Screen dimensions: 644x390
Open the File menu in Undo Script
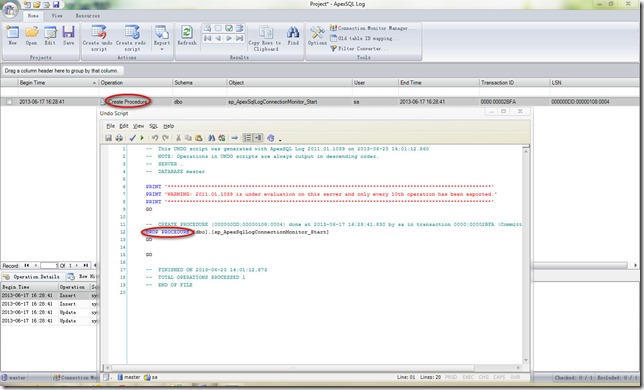(110, 126)
